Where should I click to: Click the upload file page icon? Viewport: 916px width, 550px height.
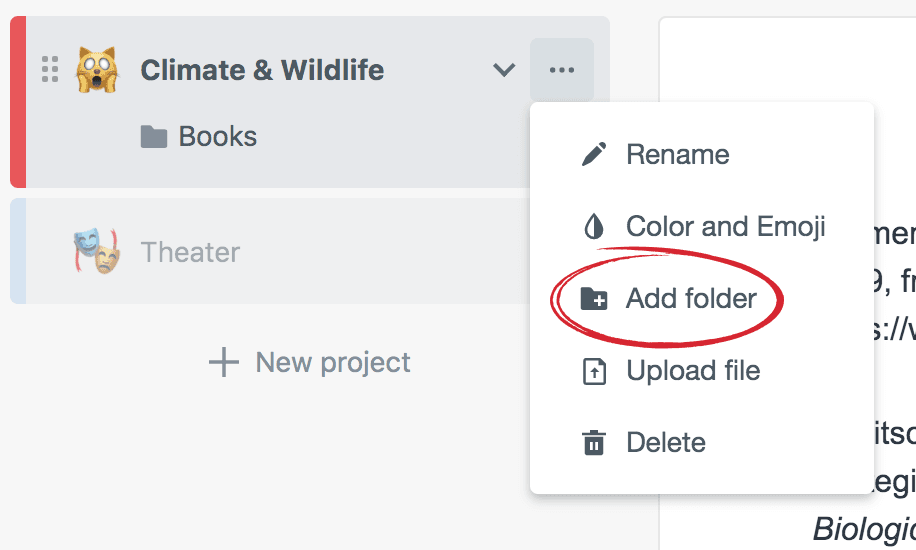(594, 371)
